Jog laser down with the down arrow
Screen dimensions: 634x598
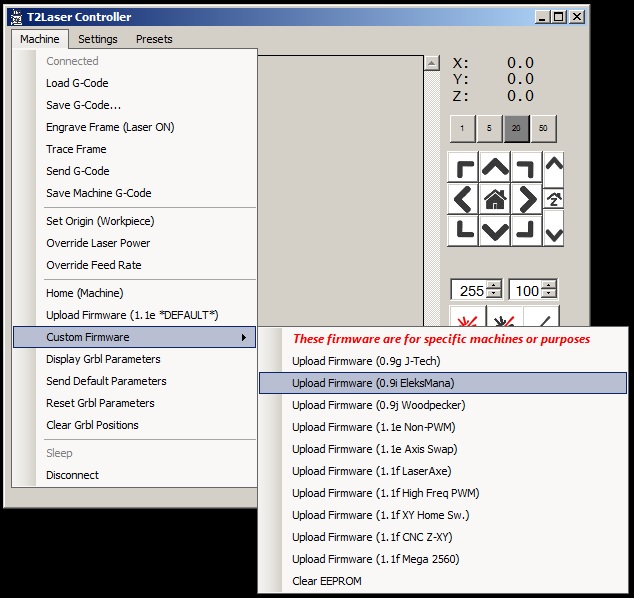[495, 230]
